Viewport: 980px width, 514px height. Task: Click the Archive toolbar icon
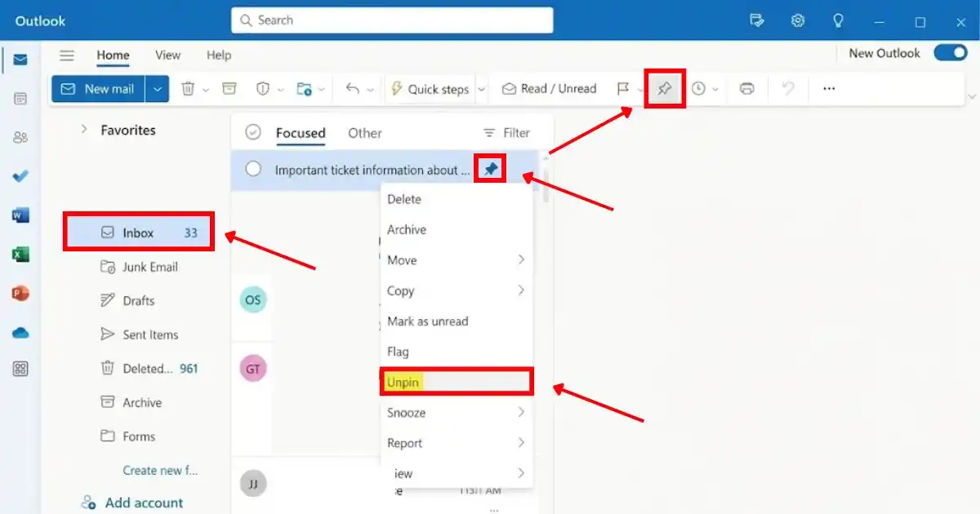tap(229, 89)
